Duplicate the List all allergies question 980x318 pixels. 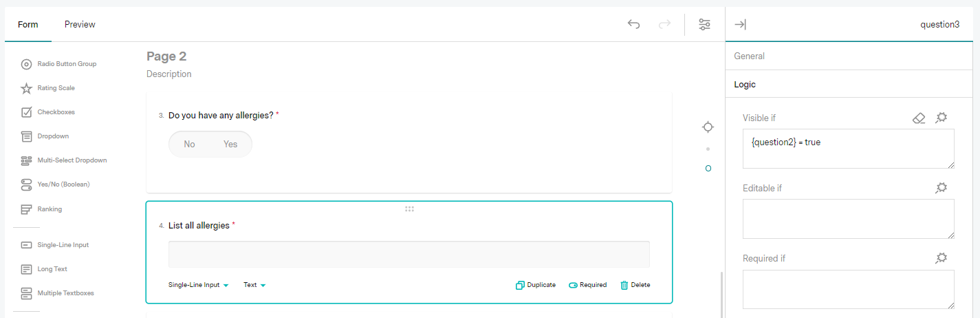click(x=536, y=285)
